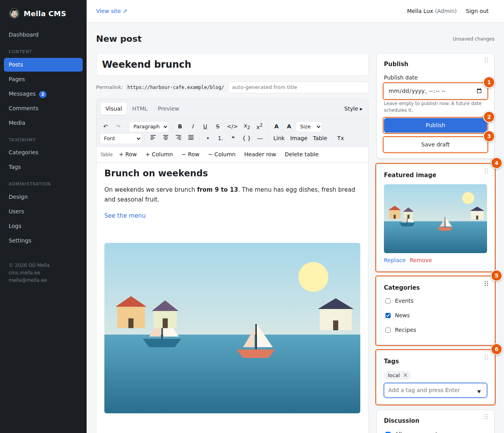This screenshot has width=504, height=433.
Task: Open the Size dropdown
Action: (x=309, y=126)
